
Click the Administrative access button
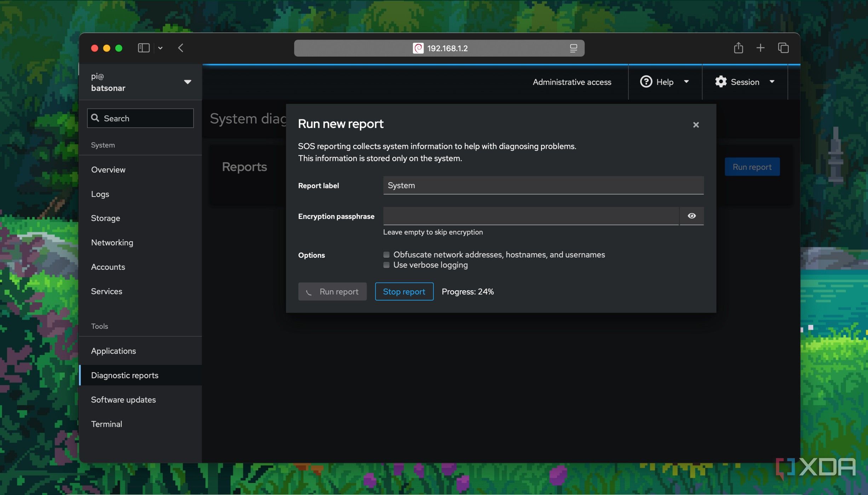572,82
